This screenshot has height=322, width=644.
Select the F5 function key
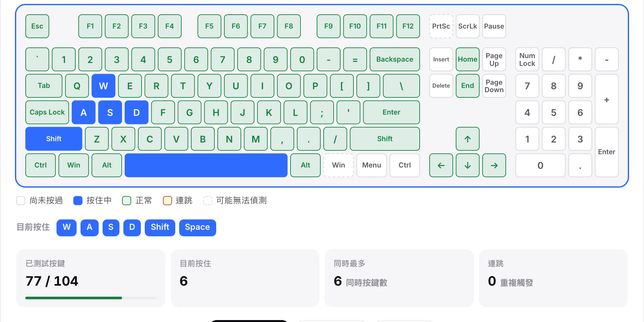coord(209,26)
